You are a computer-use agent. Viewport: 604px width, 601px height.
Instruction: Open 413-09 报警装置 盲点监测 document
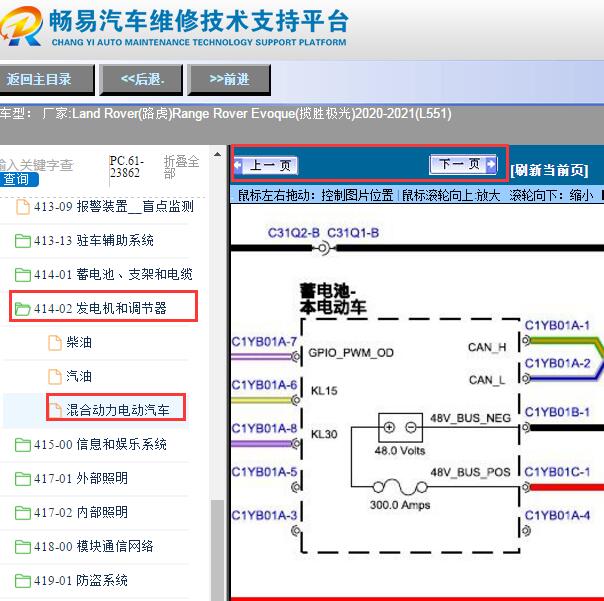click(113, 207)
